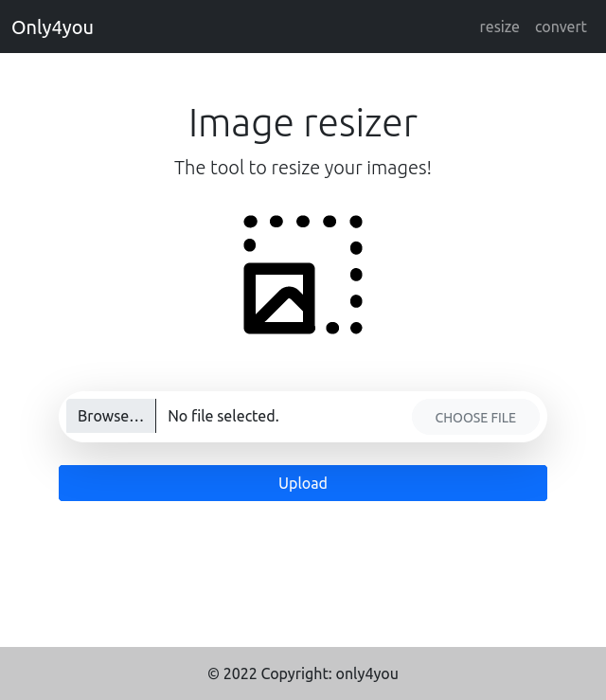606x700 pixels.
Task: Click the top-left dot of dotted outline
Action: point(250,222)
